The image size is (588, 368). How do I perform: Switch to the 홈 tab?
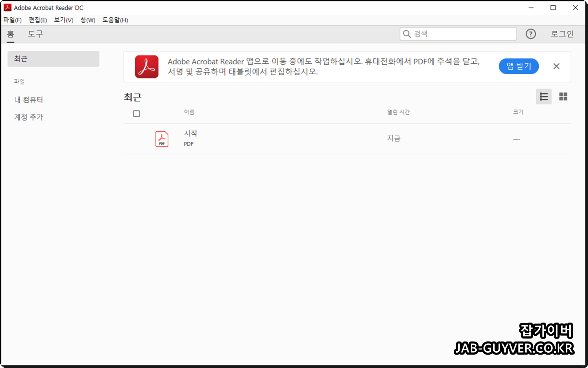click(10, 34)
